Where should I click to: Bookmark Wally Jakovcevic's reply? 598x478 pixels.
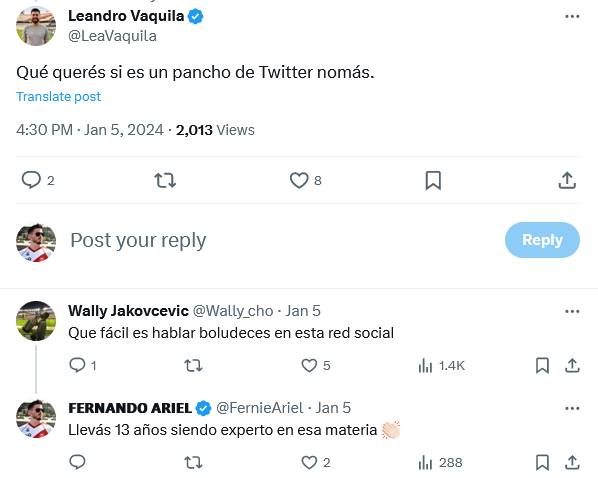(542, 365)
